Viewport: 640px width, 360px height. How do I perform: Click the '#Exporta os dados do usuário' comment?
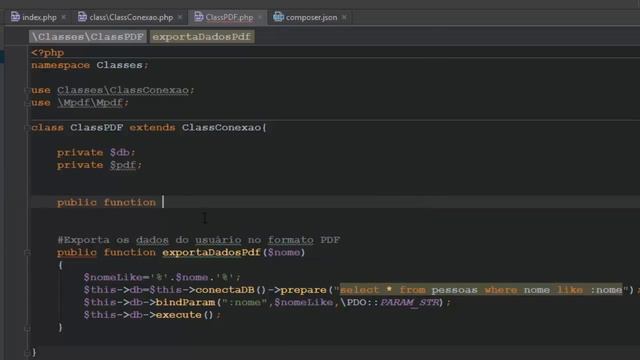click(x=198, y=240)
